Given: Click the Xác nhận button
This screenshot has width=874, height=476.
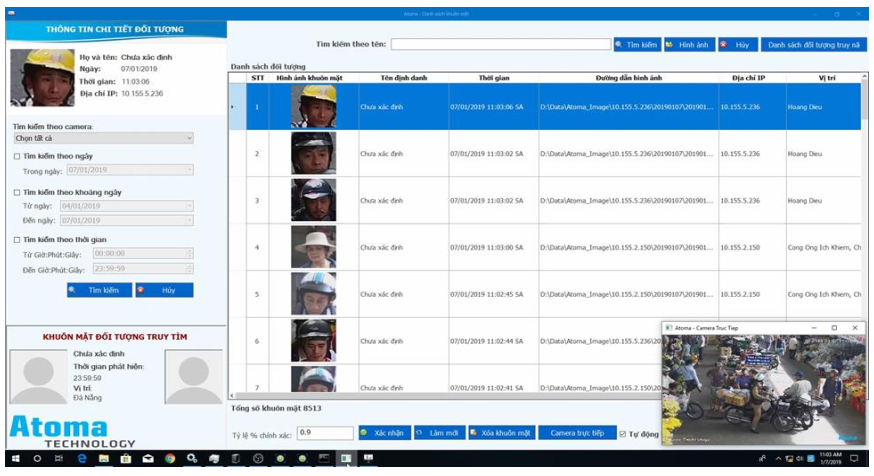Looking at the screenshot, I should point(385,433).
